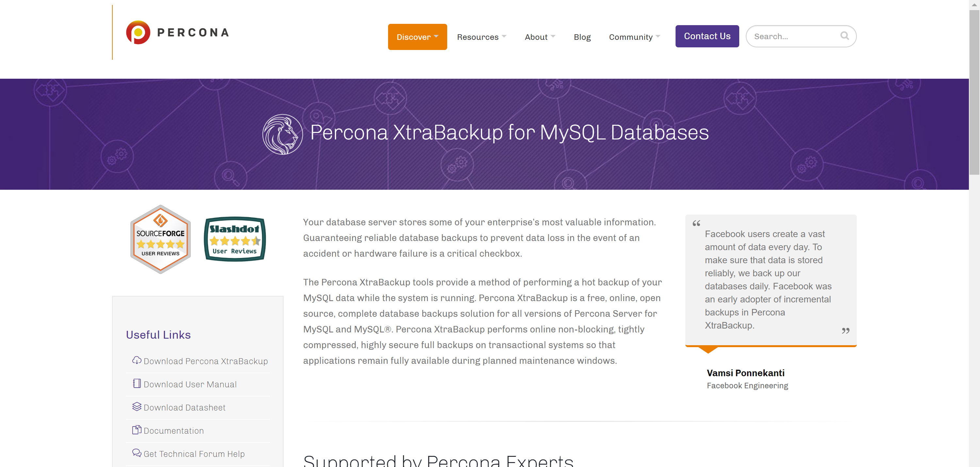Select the Blog navigation tab
Viewport: 980px width, 467px height.
tap(582, 36)
